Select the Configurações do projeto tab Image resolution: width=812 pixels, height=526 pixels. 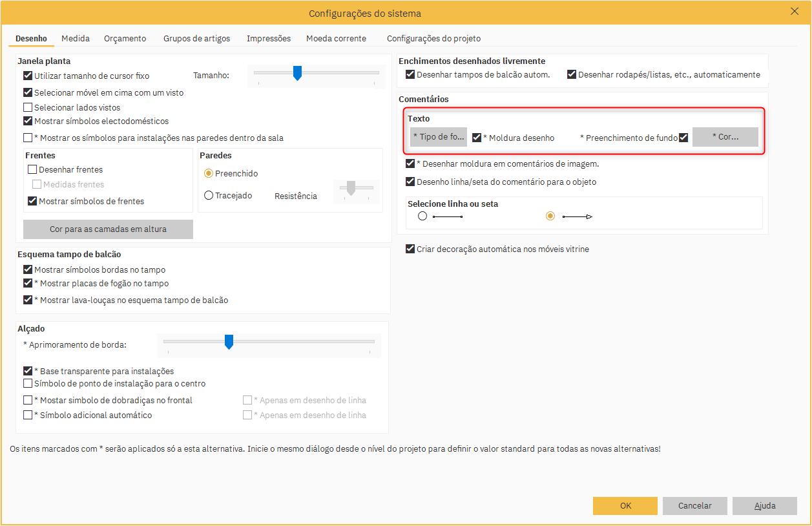pyautogui.click(x=433, y=39)
